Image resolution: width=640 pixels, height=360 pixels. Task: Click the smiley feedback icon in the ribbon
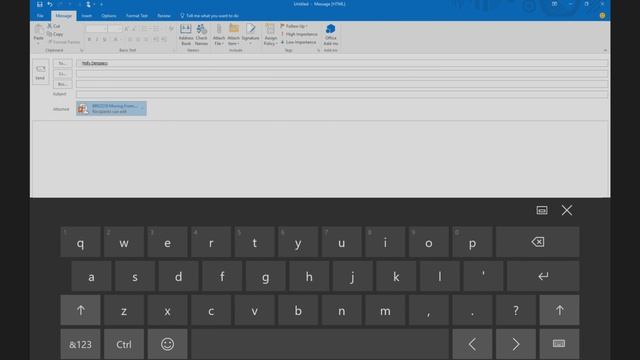[x=602, y=16]
